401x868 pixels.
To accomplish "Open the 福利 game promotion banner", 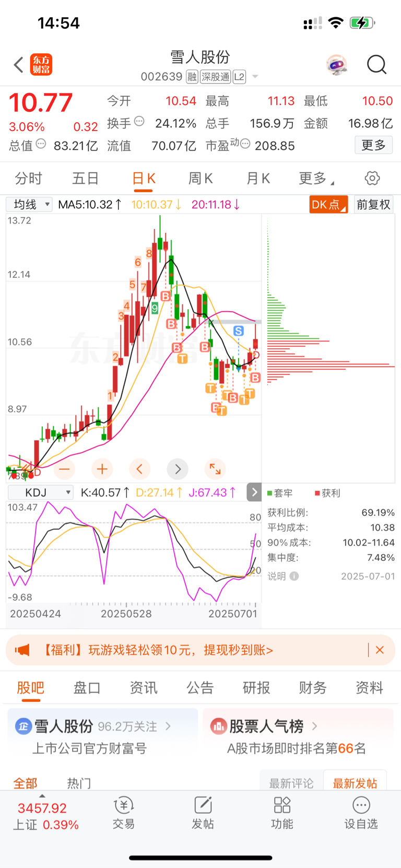I will pyautogui.click(x=200, y=650).
